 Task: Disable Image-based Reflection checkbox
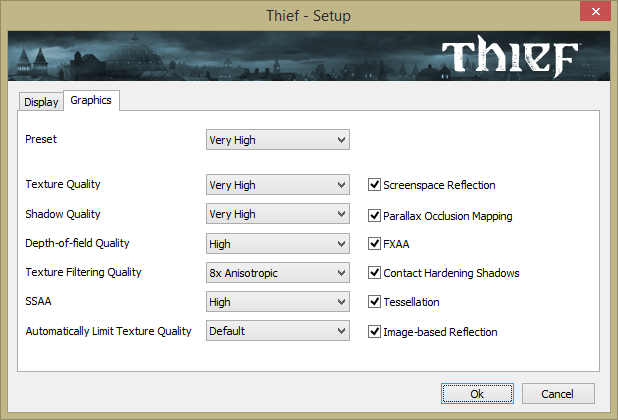pos(374,332)
